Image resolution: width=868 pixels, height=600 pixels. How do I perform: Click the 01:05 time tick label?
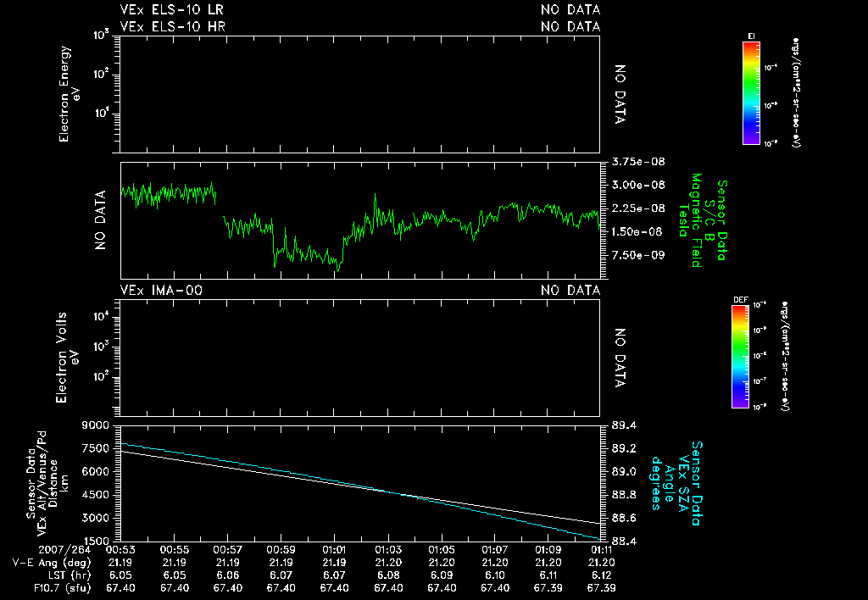(x=441, y=550)
